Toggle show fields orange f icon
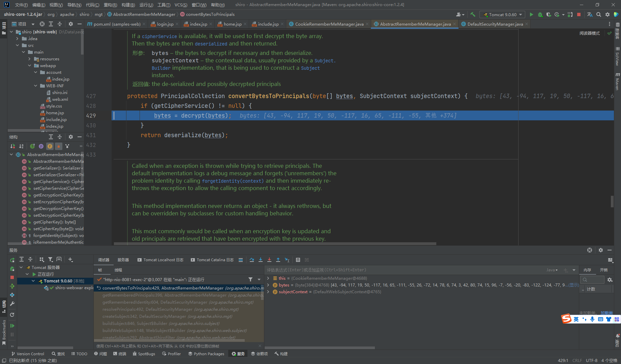Viewport: 621px width, 364px height. (x=50, y=146)
